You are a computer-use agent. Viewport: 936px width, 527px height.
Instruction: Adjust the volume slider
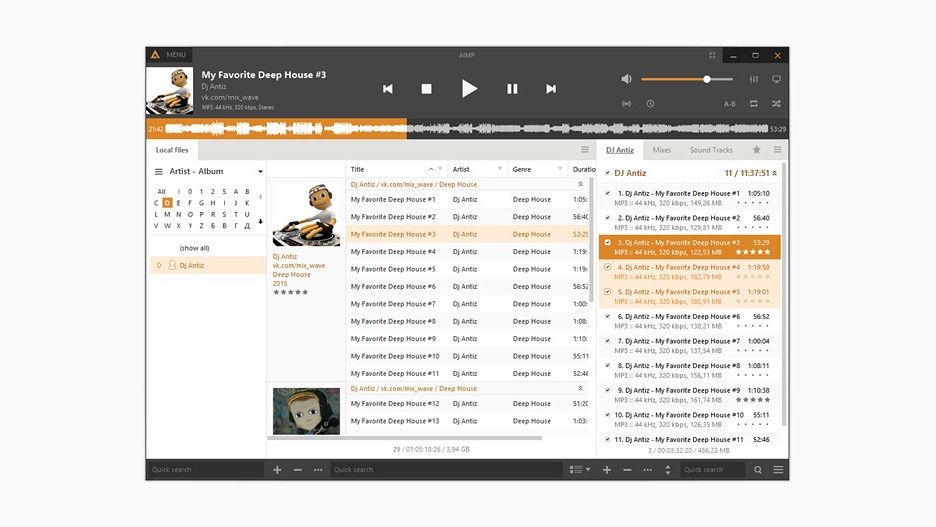coord(687,79)
